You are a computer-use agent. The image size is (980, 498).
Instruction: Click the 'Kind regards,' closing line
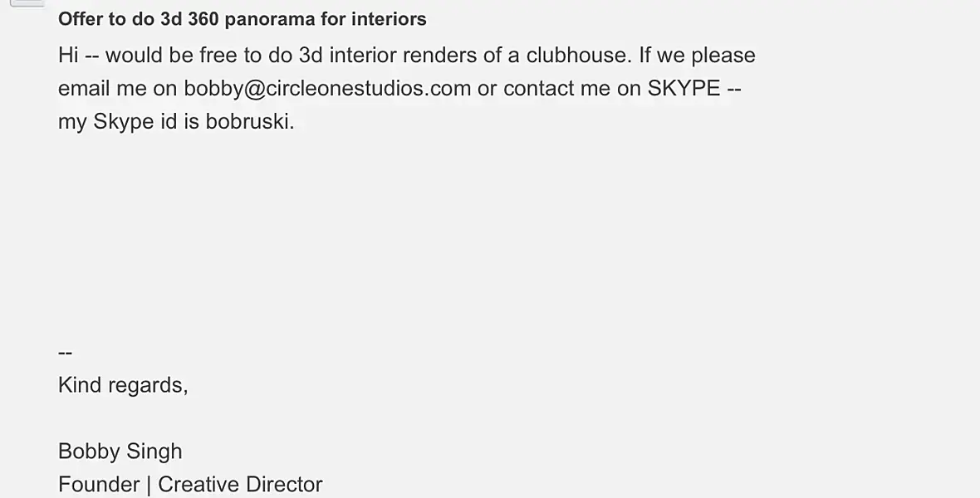[123, 385]
